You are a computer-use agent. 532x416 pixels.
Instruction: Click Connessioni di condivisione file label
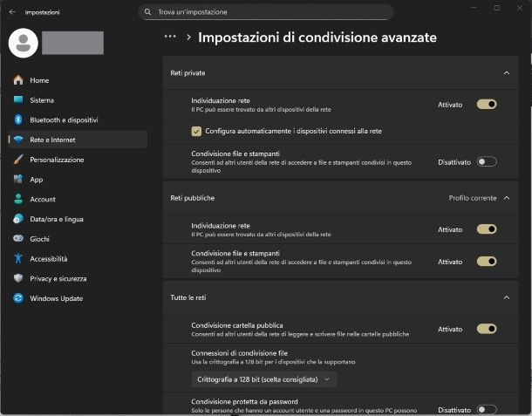pos(239,353)
